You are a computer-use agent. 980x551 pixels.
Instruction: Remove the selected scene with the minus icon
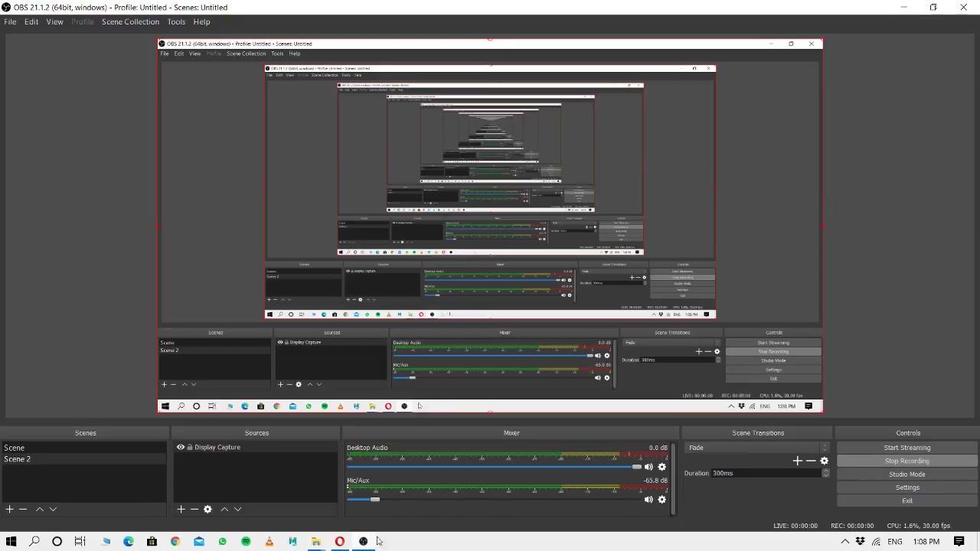tap(23, 509)
